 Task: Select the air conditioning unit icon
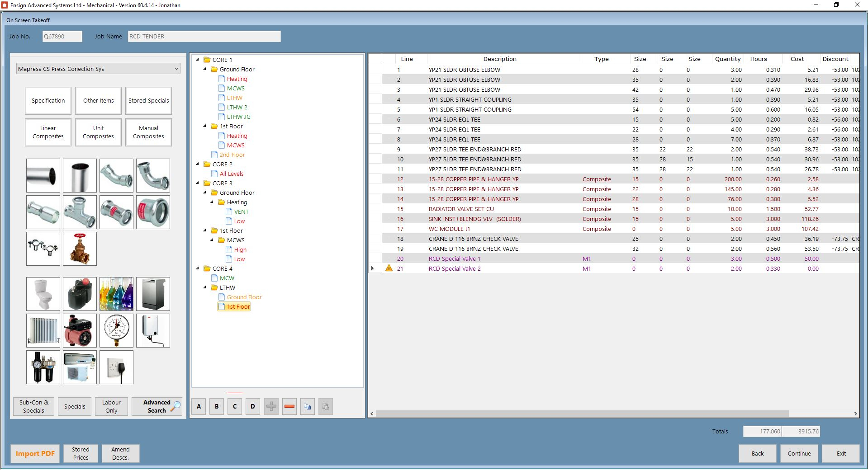click(x=80, y=367)
